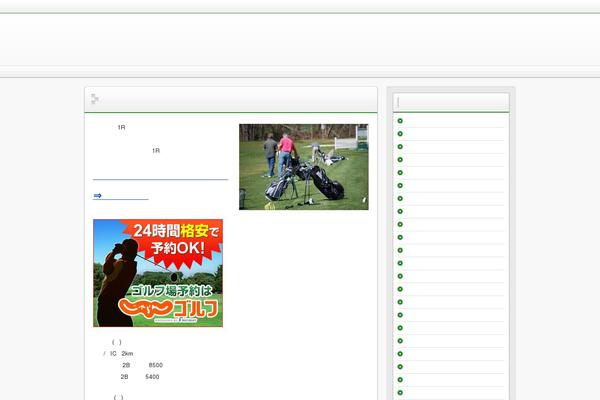
Task: Click the 24時間格安で予約OK! golf booking banner
Action: pos(158,273)
